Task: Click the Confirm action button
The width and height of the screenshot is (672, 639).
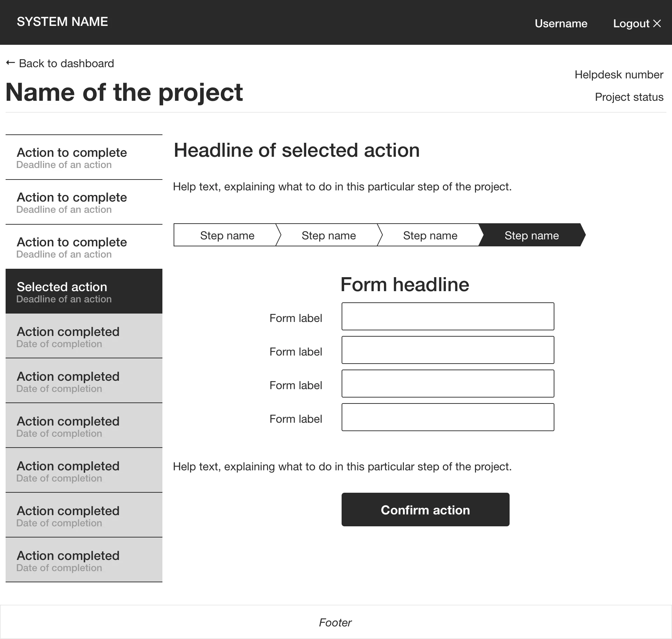Action: pos(425,510)
